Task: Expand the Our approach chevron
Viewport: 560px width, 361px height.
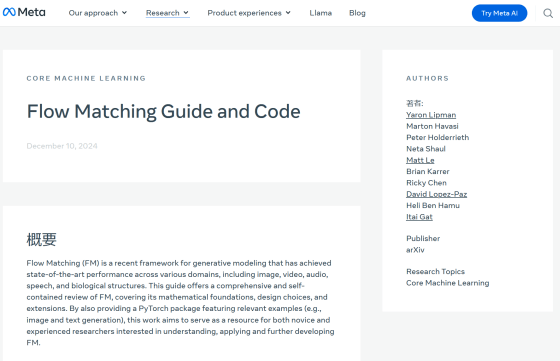Action: click(x=124, y=12)
